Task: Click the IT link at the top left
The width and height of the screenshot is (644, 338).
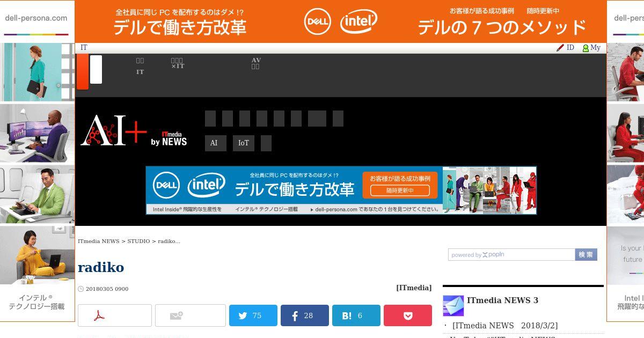Action: click(x=84, y=48)
